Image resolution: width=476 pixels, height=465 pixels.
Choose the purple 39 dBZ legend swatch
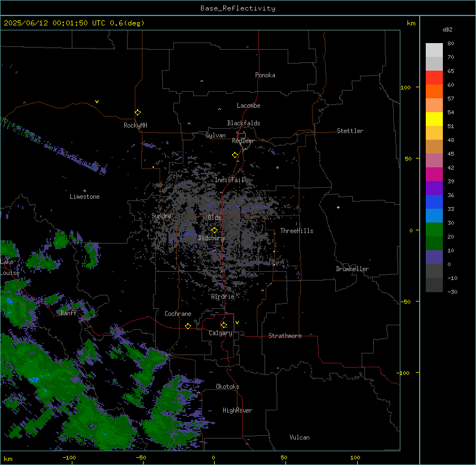click(x=434, y=188)
